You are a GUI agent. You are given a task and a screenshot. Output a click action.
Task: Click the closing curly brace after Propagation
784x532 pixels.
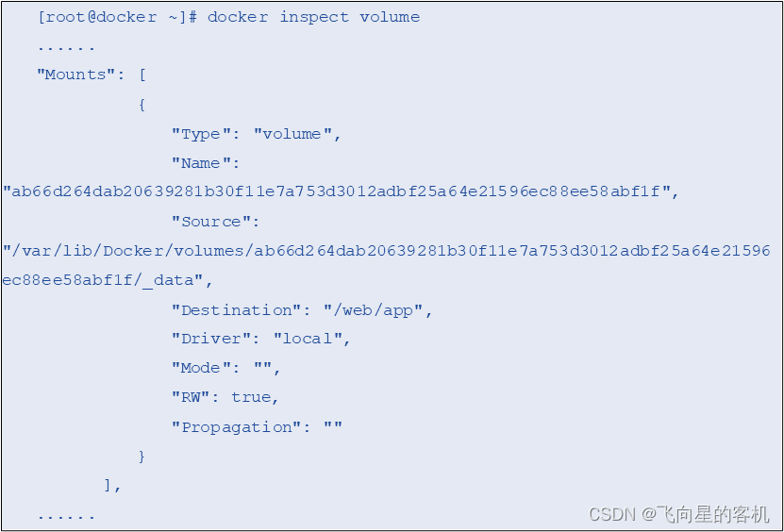click(142, 456)
